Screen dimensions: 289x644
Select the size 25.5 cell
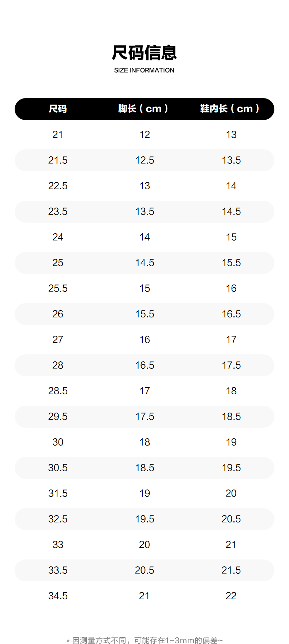pyautogui.click(x=58, y=289)
